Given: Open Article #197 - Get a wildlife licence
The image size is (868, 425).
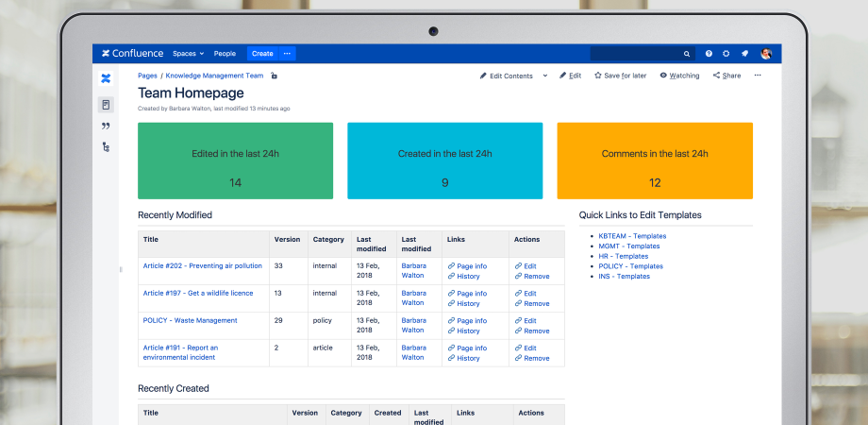Looking at the screenshot, I should [x=198, y=293].
